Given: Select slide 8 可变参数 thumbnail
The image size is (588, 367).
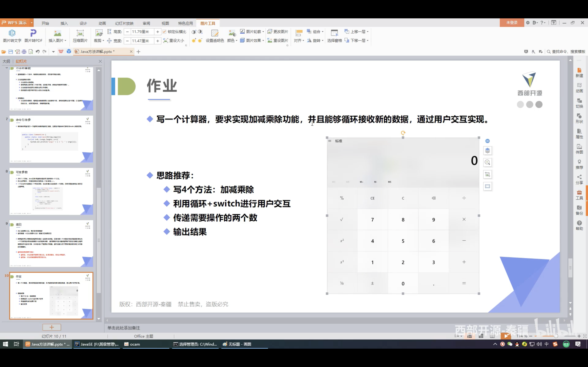Looking at the screenshot, I should coord(51,191).
